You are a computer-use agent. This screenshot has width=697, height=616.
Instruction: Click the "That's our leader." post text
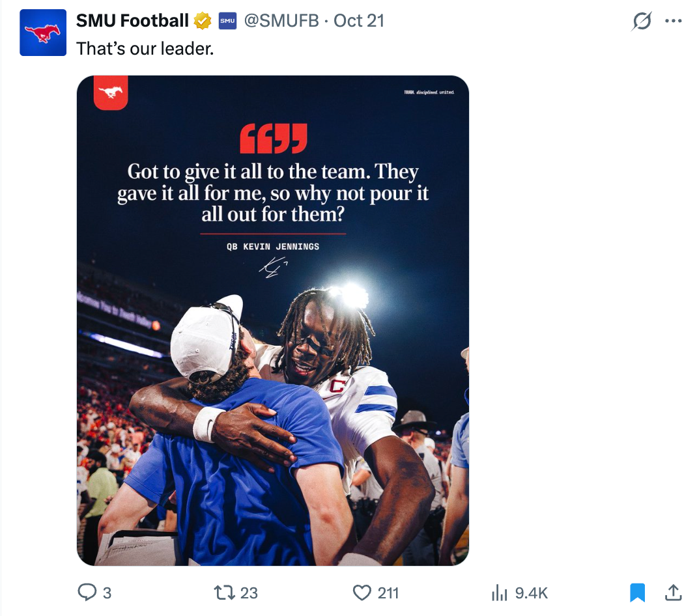coord(145,48)
